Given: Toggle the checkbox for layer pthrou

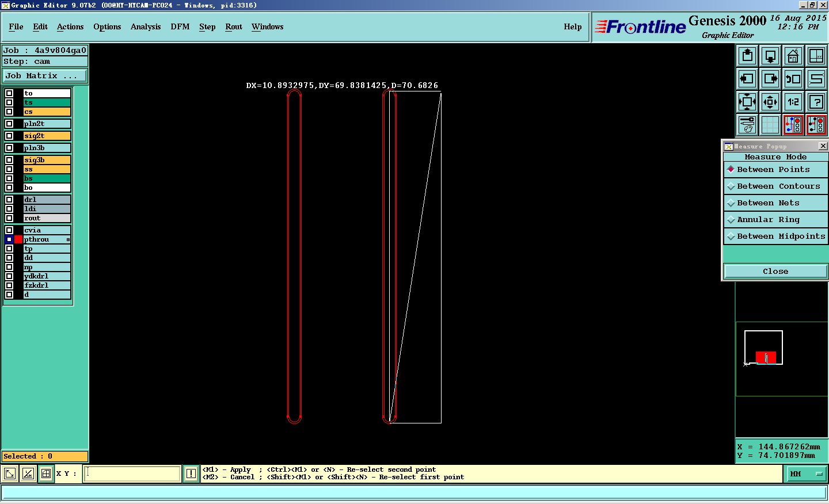Looking at the screenshot, I should pyautogui.click(x=9, y=239).
